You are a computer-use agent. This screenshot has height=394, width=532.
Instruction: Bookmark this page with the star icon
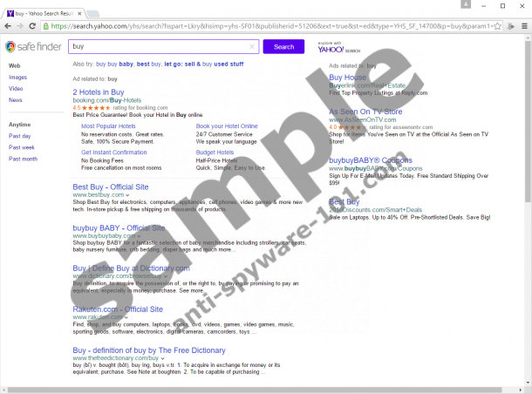point(508,26)
